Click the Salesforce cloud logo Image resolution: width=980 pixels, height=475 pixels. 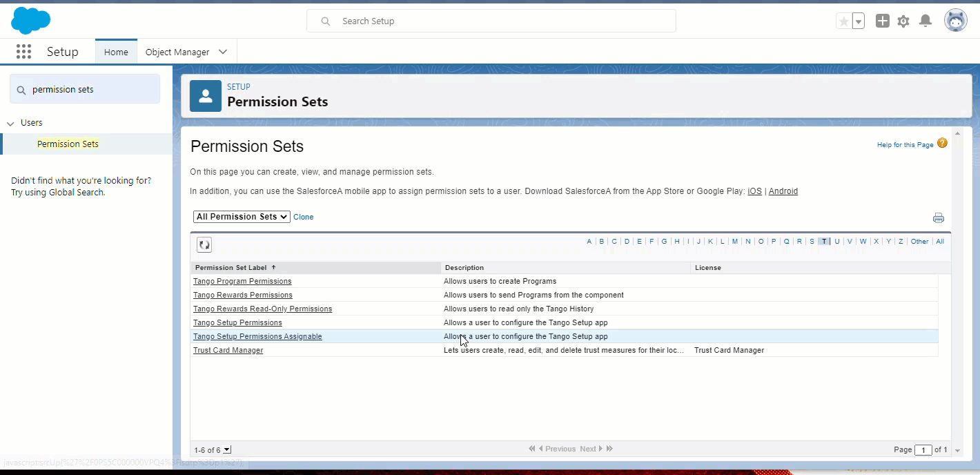point(30,20)
